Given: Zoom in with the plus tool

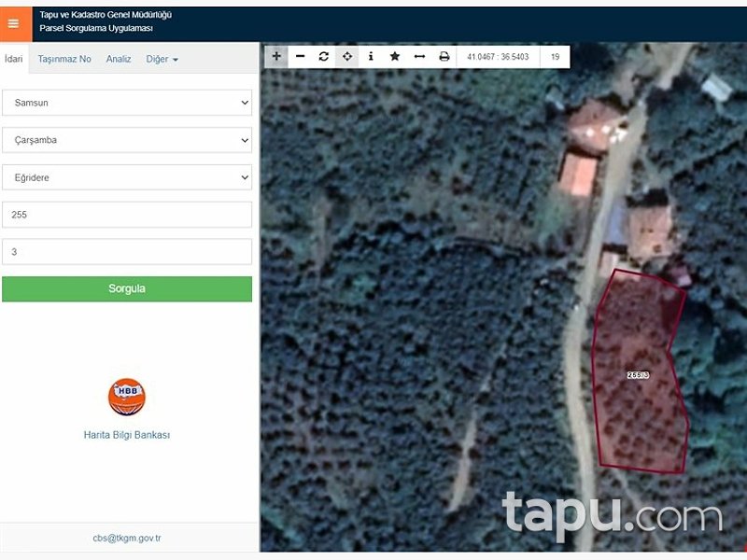Looking at the screenshot, I should (276, 57).
